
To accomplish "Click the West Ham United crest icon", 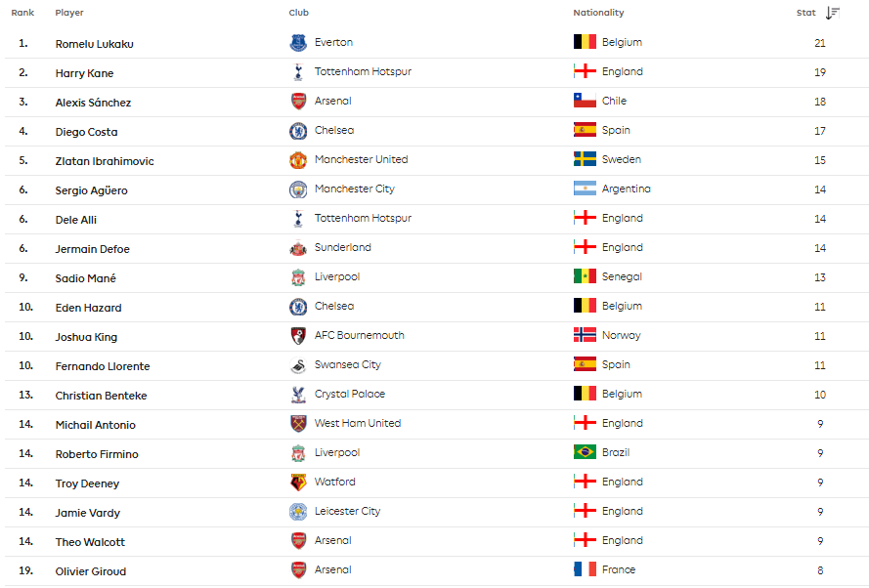I will 298,424.
